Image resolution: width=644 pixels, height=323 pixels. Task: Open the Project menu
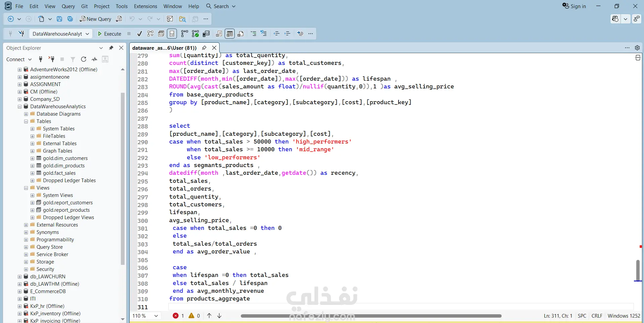point(101,6)
